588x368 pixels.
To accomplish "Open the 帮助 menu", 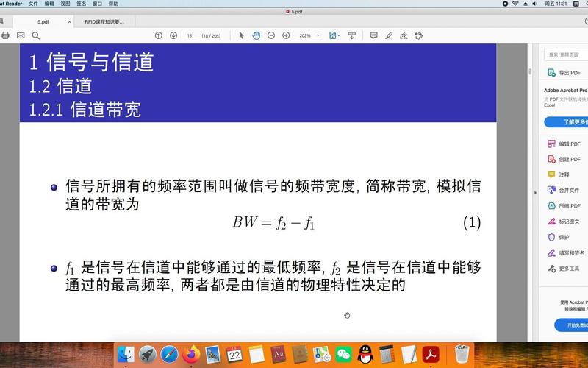I will tap(113, 4).
